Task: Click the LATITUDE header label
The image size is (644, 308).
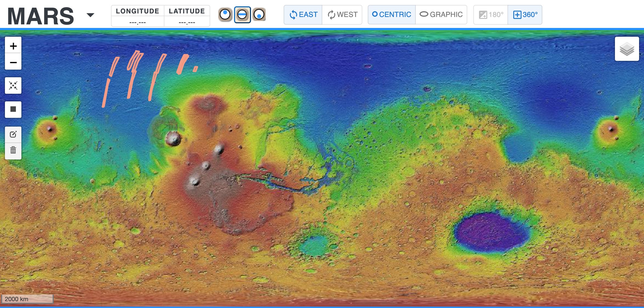Action: [x=187, y=11]
